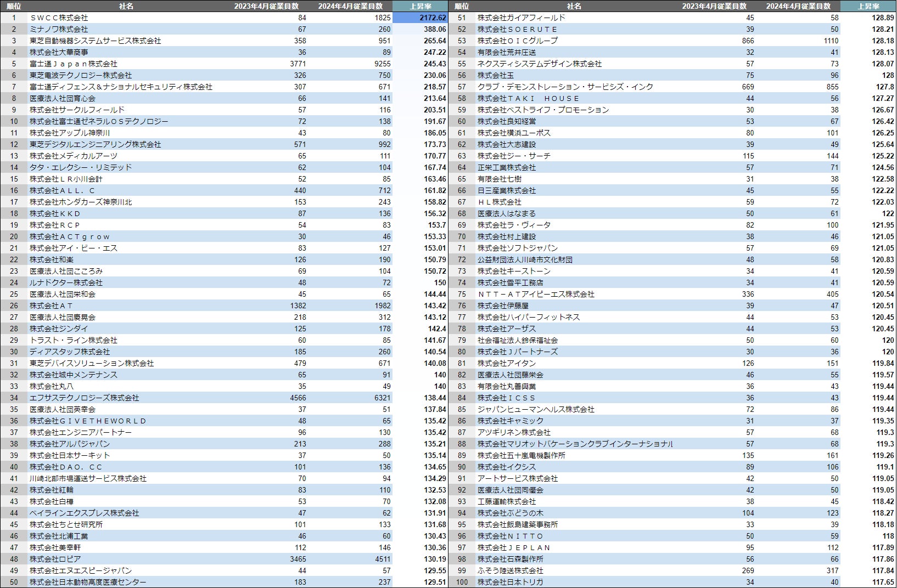Select the employee count 9255
Viewport: 897px width, 588px height.
pyautogui.click(x=383, y=64)
